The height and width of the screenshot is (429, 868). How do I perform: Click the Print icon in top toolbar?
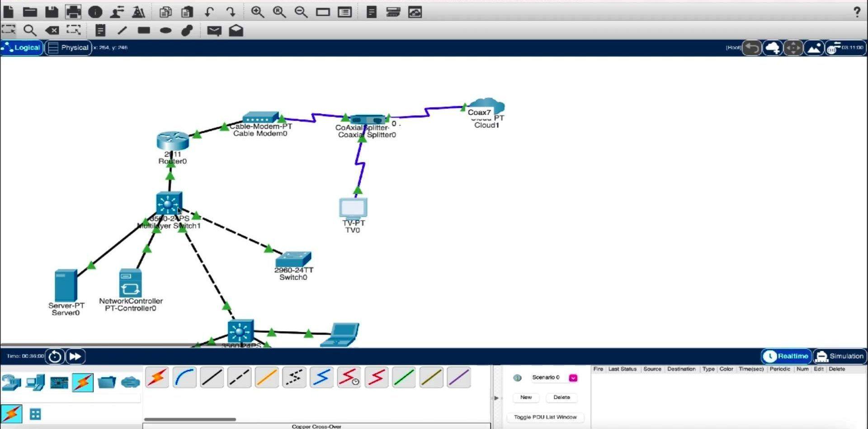coord(73,12)
